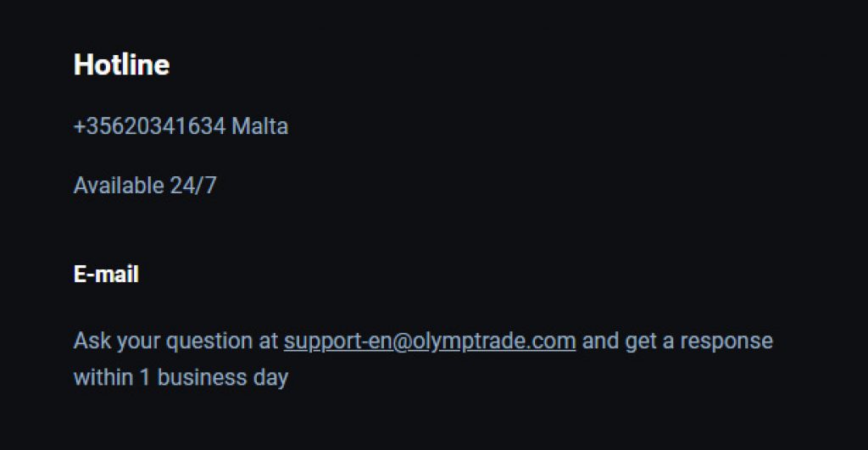The image size is (868, 450).
Task: Click the word Available in hours line
Action: click(119, 186)
